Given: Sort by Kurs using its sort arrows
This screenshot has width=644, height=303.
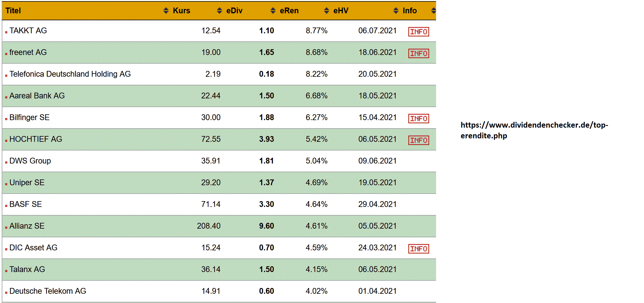Looking at the screenshot, I should (219, 11).
